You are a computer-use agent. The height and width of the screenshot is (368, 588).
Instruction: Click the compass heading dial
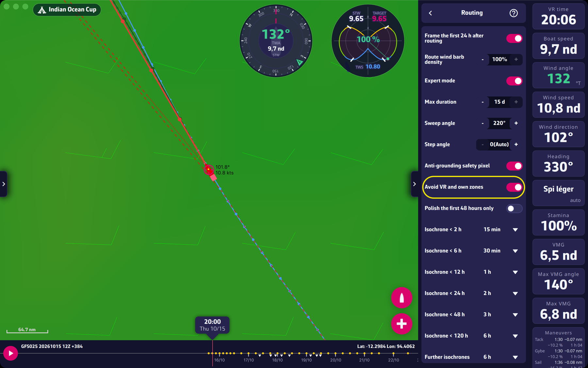click(276, 41)
